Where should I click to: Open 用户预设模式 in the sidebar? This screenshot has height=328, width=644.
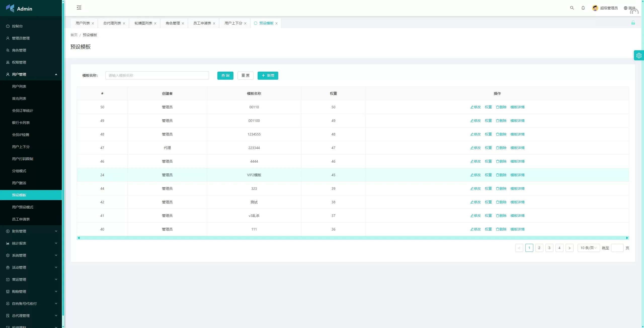point(23,207)
